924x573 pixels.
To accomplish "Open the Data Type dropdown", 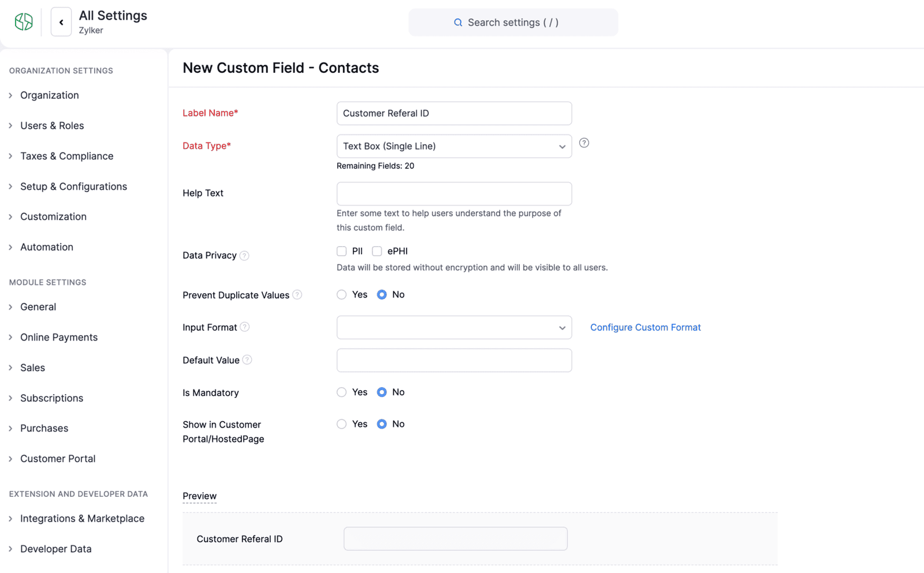I will coord(454,147).
